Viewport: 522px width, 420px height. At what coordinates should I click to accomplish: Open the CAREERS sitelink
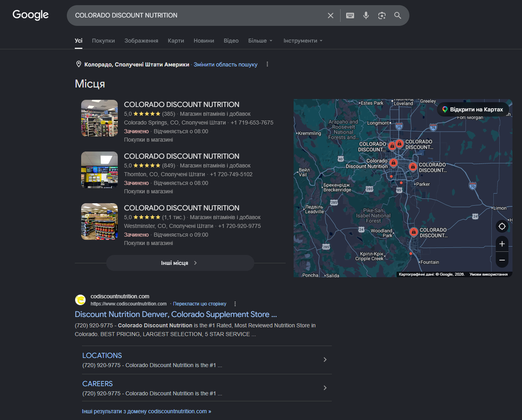pos(97,384)
